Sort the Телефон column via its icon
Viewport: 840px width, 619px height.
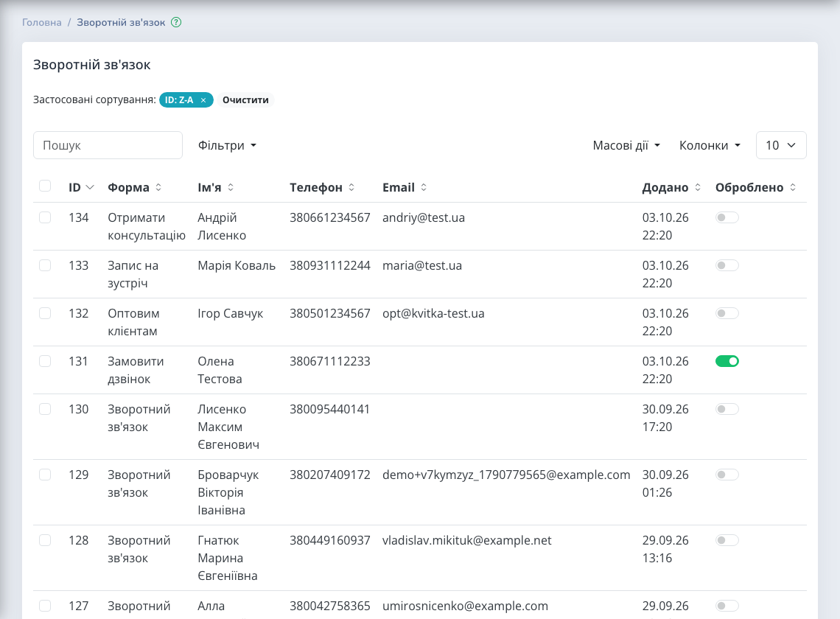(x=351, y=187)
